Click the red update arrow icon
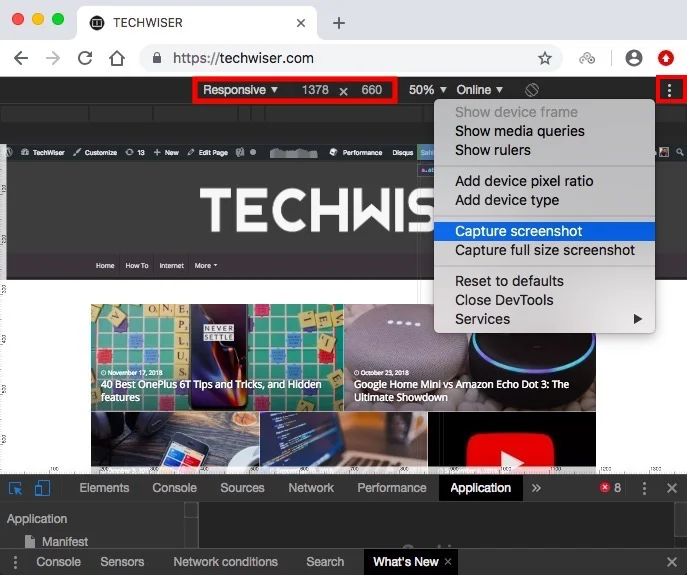 666,58
